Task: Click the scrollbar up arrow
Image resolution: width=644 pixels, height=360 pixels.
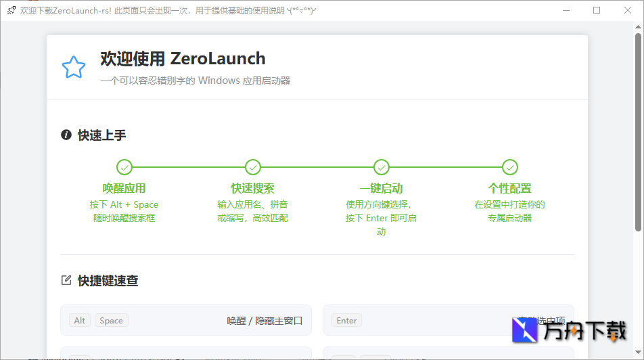Action: click(x=638, y=27)
